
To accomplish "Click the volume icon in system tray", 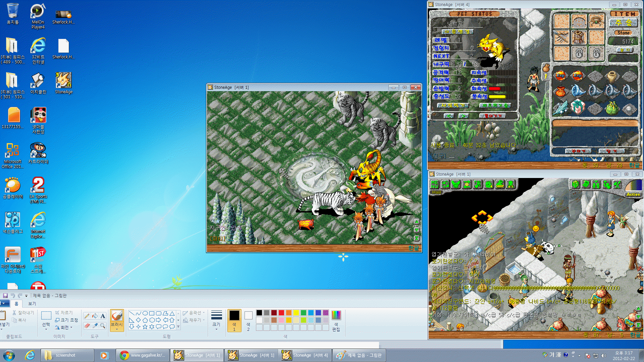I will coord(604,355).
